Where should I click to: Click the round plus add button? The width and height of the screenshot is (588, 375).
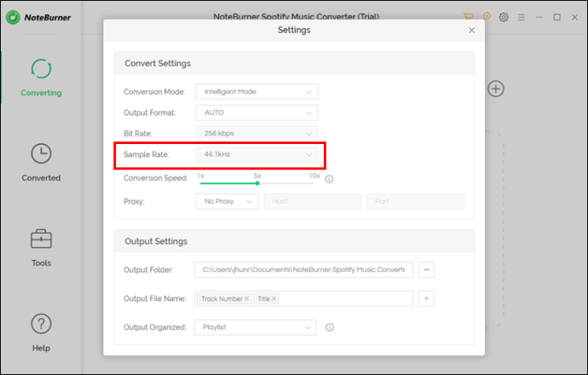(496, 89)
